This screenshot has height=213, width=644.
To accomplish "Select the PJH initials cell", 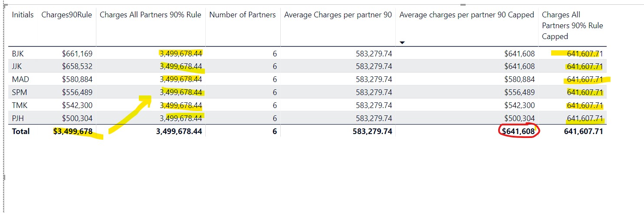I will pos(18,118).
